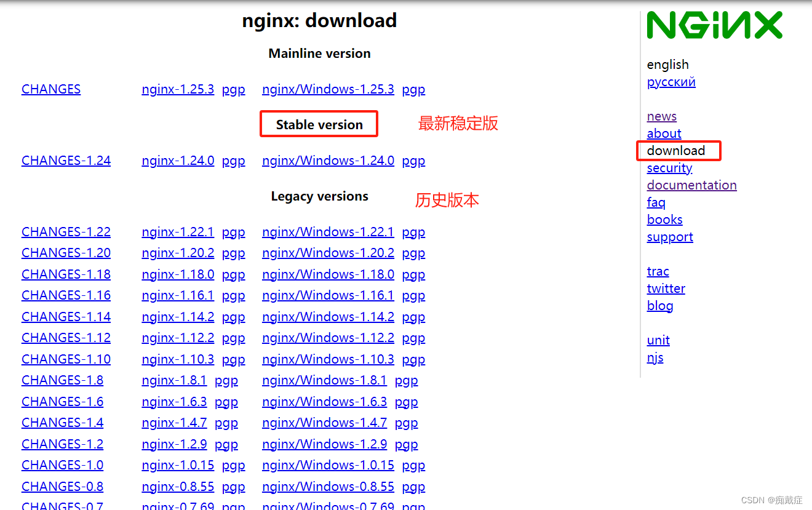Viewport: 812px width, 510px height.
Task: Open the mainline CHANGES link
Action: click(x=51, y=89)
